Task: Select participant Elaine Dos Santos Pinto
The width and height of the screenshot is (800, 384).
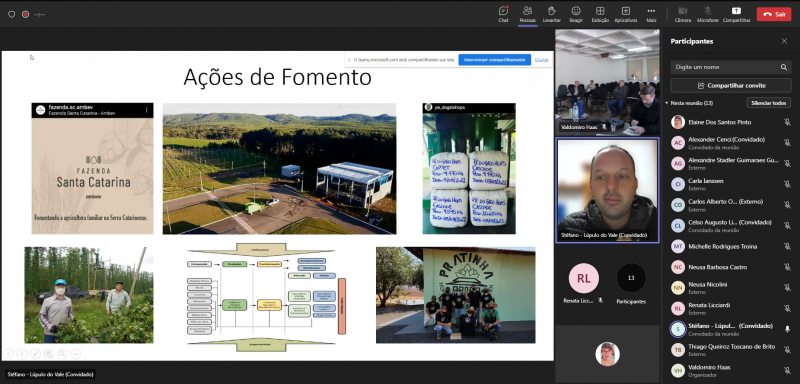Action: click(x=731, y=122)
